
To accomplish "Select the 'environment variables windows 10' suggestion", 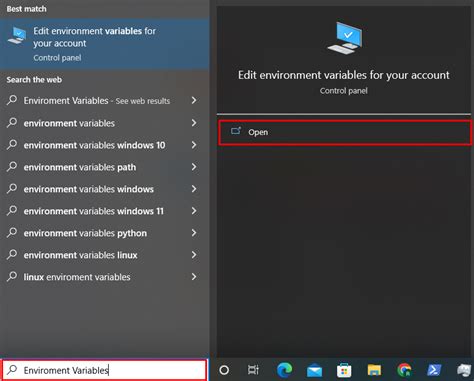I will [104, 145].
